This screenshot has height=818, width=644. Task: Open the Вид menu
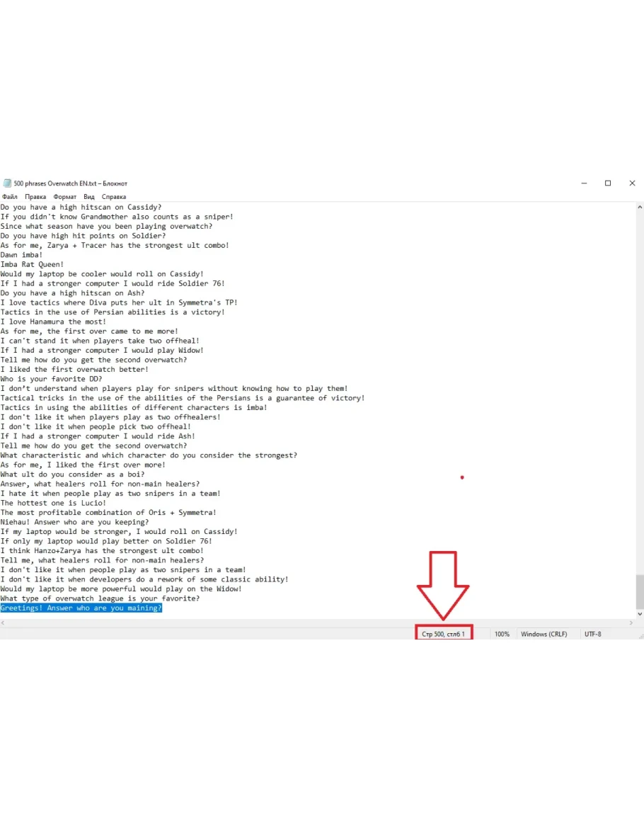click(89, 197)
